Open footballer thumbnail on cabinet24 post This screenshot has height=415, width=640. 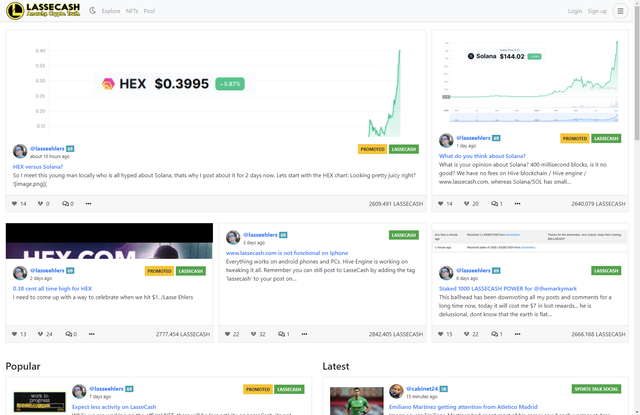pyautogui.click(x=356, y=401)
